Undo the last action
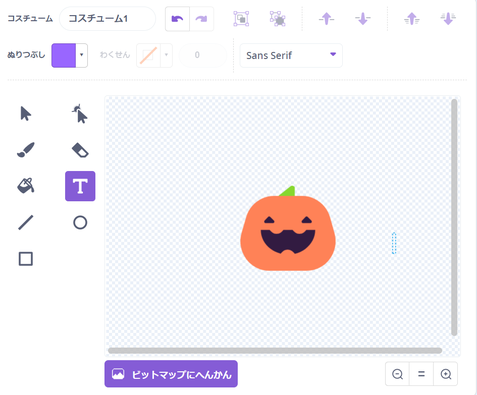The width and height of the screenshot is (477, 395). coord(177,19)
